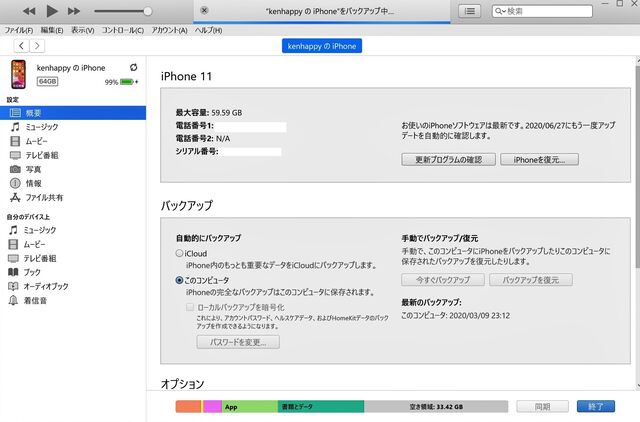640x422 pixels.
Task: Click the iPhone device thumbnail
Action: (x=18, y=74)
